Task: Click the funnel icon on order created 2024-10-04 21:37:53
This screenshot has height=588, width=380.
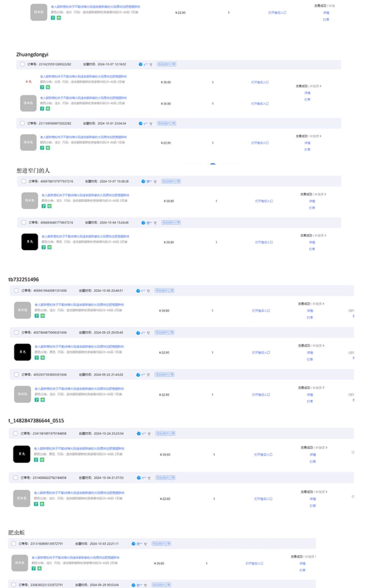Action: click(149, 478)
